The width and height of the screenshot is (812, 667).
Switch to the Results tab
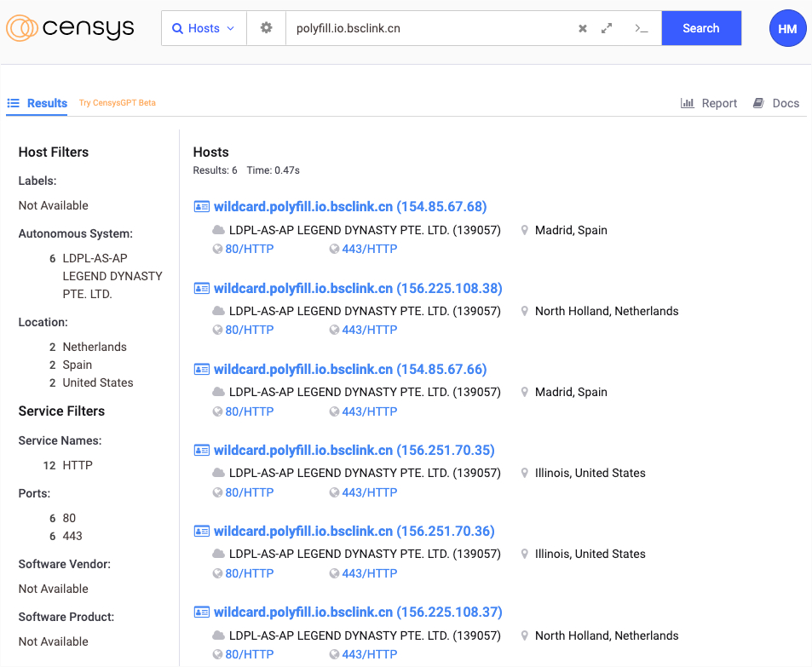(x=37, y=103)
